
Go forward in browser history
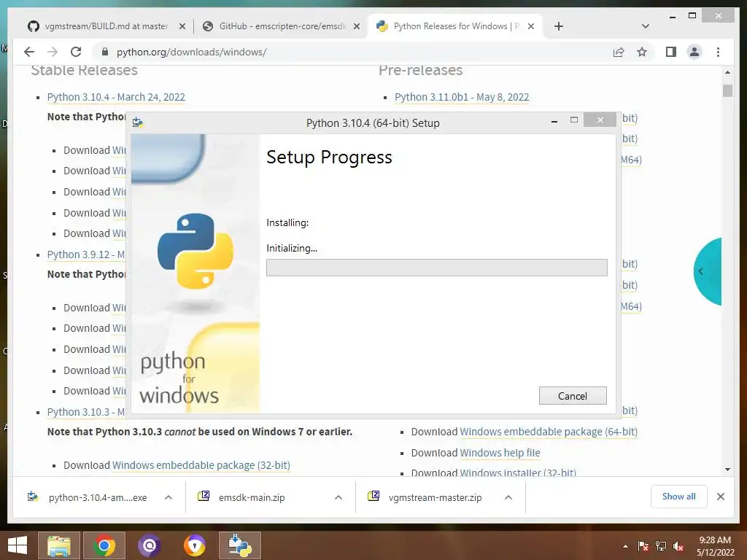(x=53, y=52)
